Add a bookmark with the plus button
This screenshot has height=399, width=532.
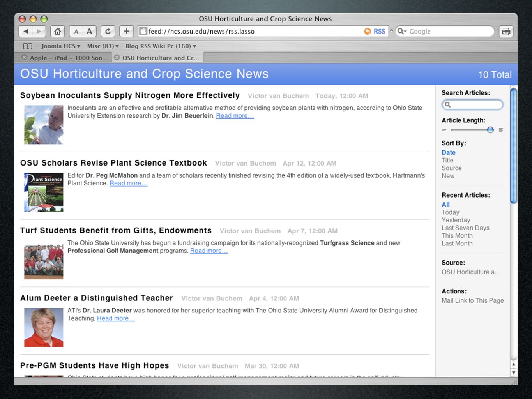127,31
